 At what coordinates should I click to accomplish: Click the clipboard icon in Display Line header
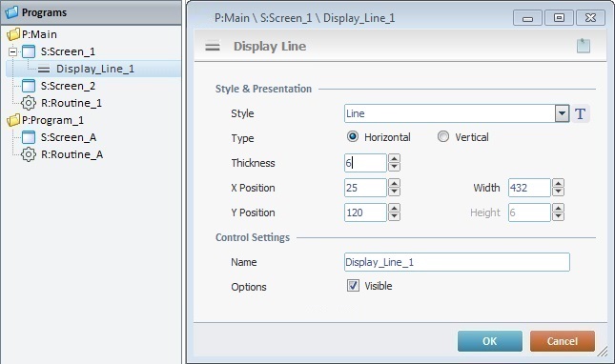point(584,46)
